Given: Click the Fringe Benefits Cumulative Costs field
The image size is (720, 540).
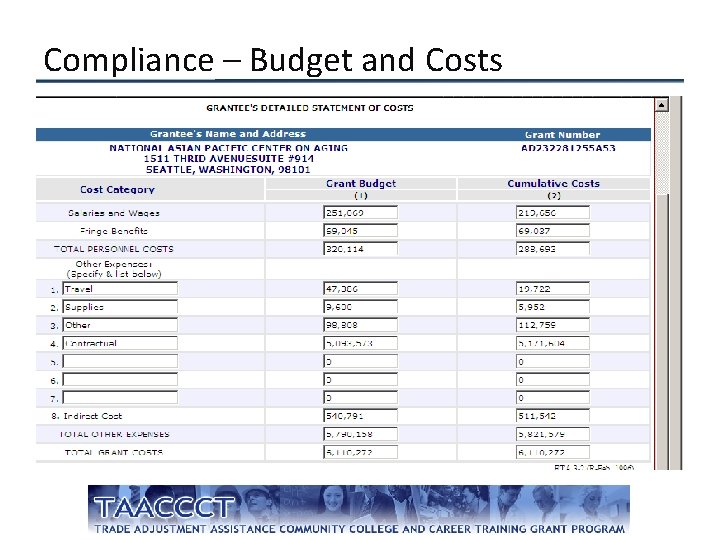Looking at the screenshot, I should tap(553, 231).
